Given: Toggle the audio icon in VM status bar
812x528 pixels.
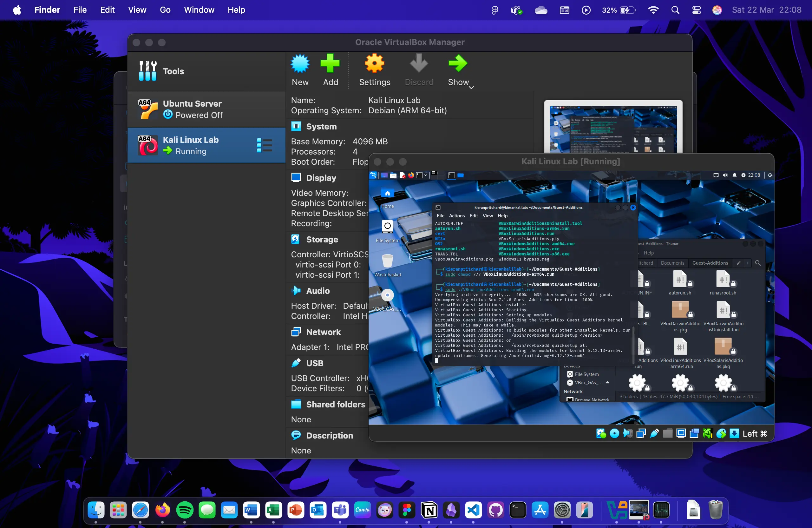Looking at the screenshot, I should [628, 433].
